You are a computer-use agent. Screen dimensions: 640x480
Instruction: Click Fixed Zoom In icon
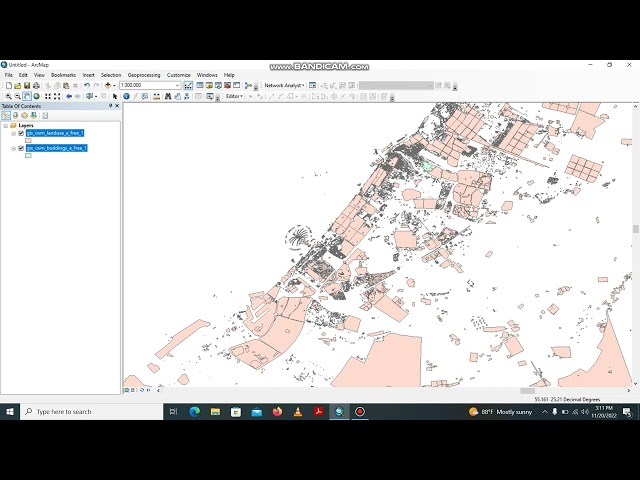coord(48,96)
